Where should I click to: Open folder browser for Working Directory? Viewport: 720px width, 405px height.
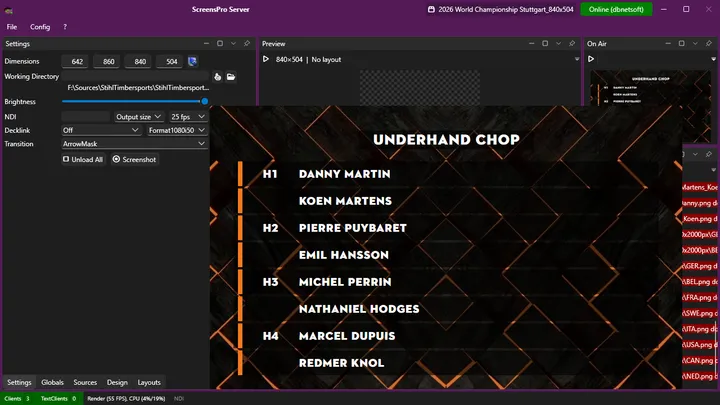231,77
